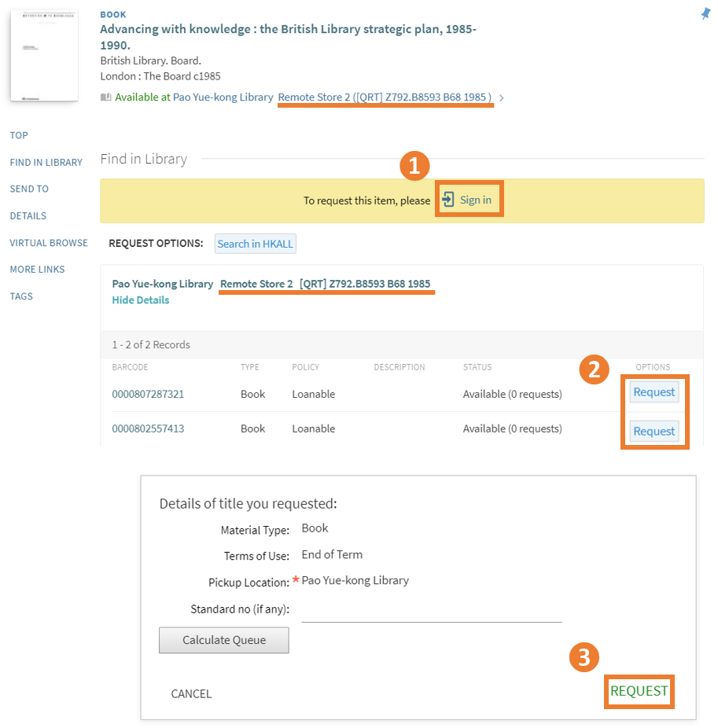Navigate to FIND IN LIBRARY section

pyautogui.click(x=46, y=162)
